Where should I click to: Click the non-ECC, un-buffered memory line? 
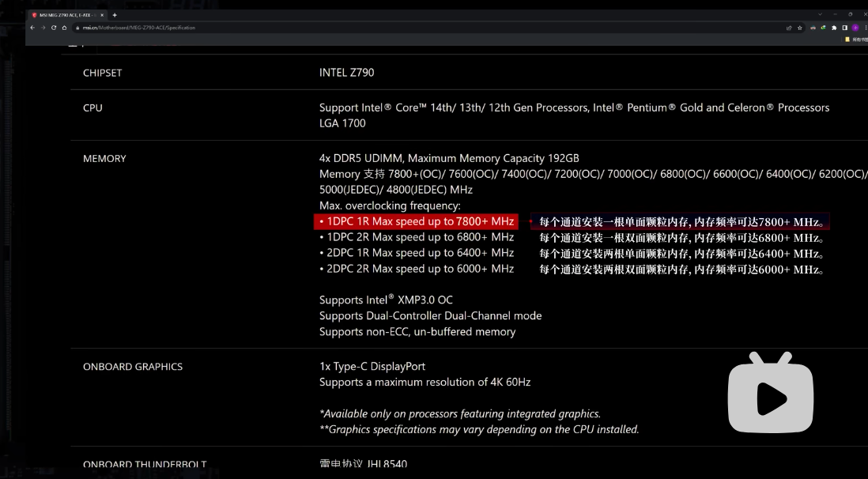[417, 332]
